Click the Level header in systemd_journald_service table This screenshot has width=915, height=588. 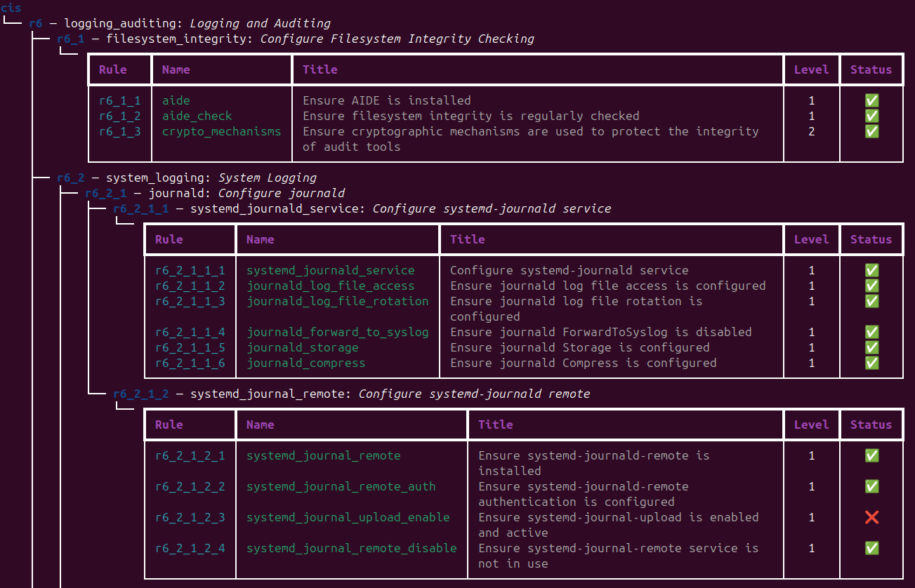[812, 239]
